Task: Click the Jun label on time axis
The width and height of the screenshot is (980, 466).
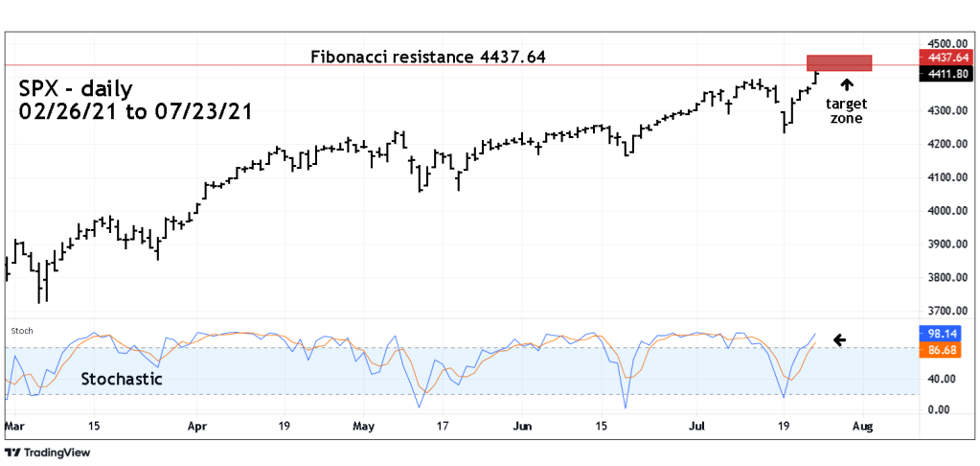Action: [522, 424]
